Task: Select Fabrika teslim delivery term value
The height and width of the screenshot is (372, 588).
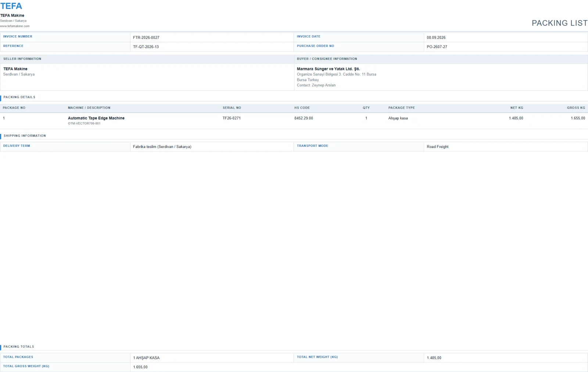Action: [x=162, y=147]
